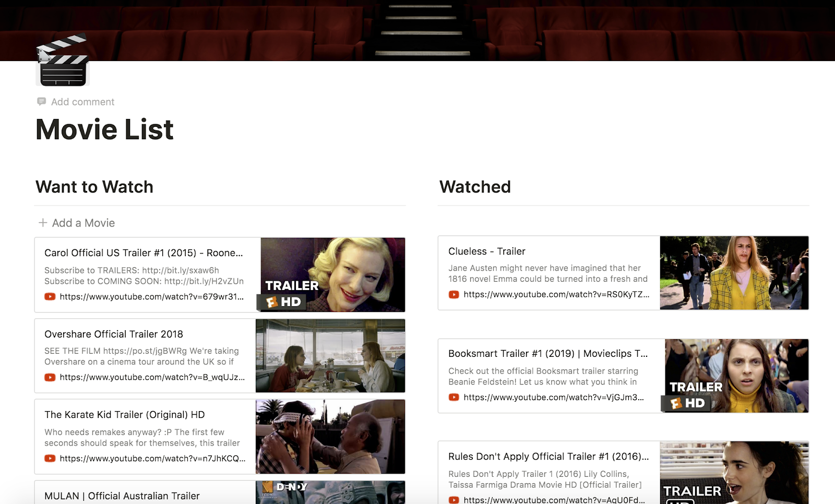Click the cinema seats cover image
The image size is (835, 504).
click(417, 30)
